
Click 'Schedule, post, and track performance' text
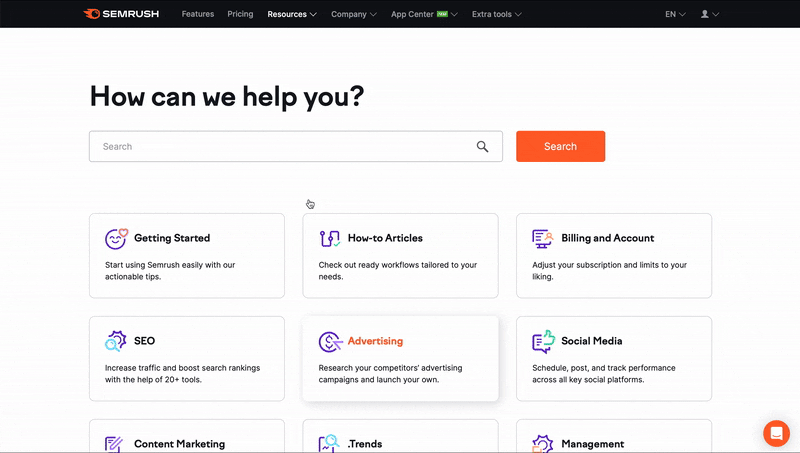click(x=604, y=374)
